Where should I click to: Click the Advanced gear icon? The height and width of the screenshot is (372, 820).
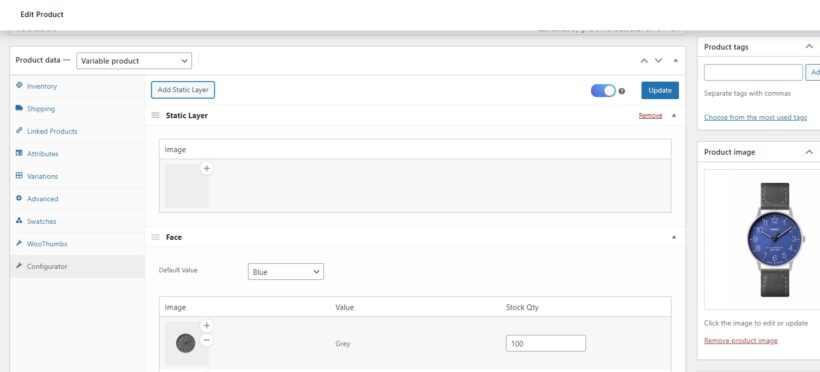[x=19, y=198]
